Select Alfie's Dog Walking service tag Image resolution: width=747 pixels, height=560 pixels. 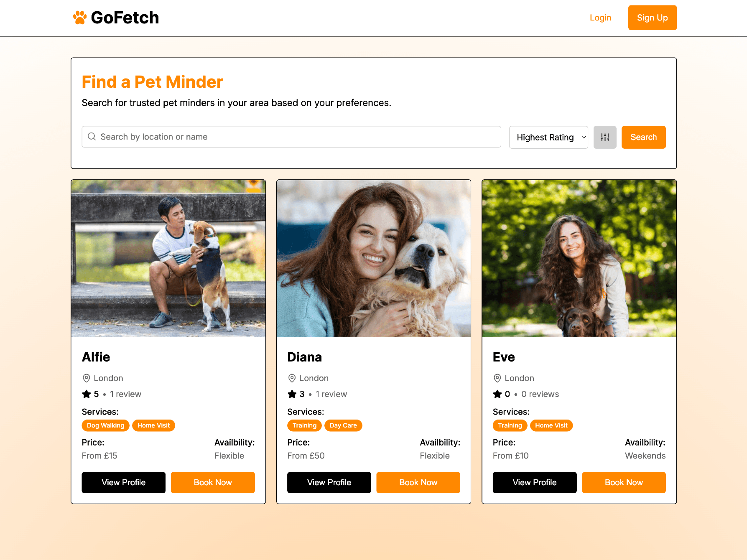(x=106, y=425)
